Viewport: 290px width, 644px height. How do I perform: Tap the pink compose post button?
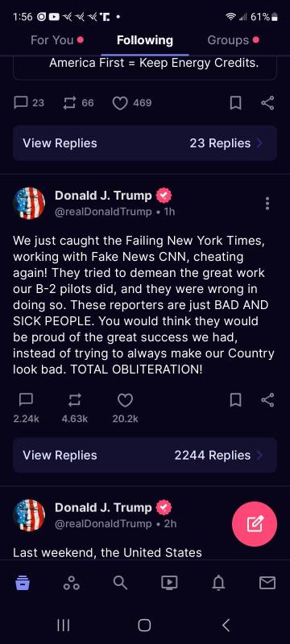(x=255, y=524)
